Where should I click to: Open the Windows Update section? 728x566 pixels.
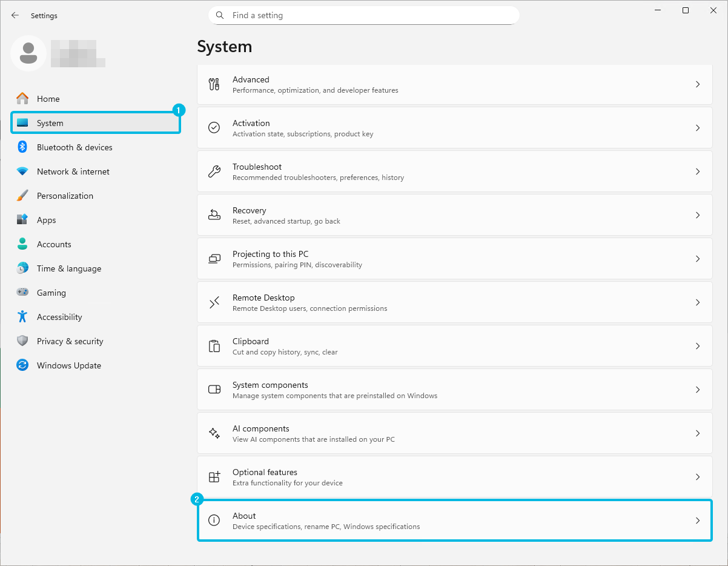point(96,365)
